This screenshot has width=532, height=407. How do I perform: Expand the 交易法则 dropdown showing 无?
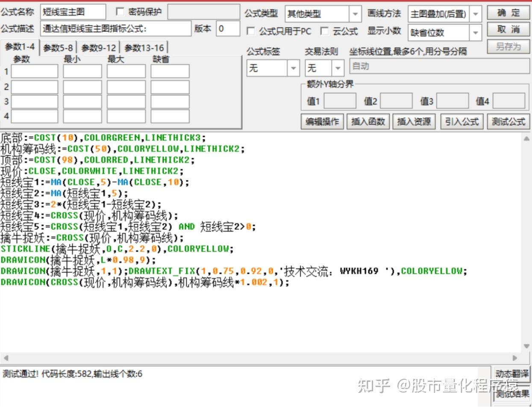pyautogui.click(x=338, y=68)
